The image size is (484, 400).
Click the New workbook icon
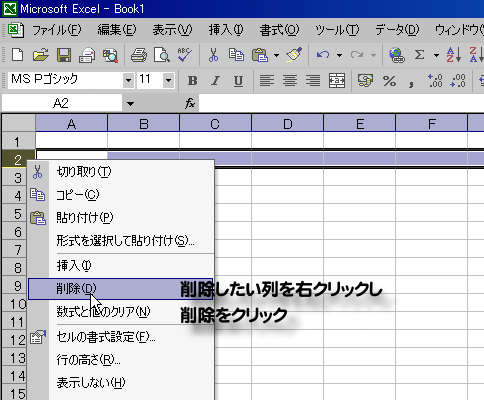[17, 55]
